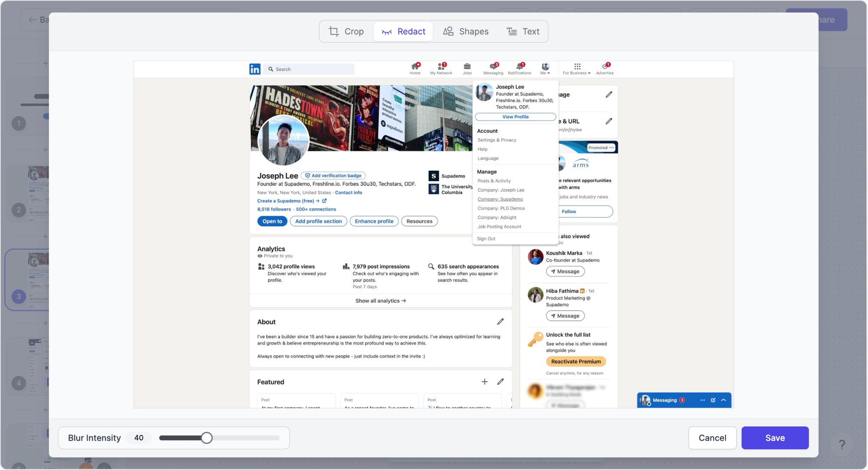Open the My Network nav icon
Screen dimensions: 868x470
[x=441, y=69]
